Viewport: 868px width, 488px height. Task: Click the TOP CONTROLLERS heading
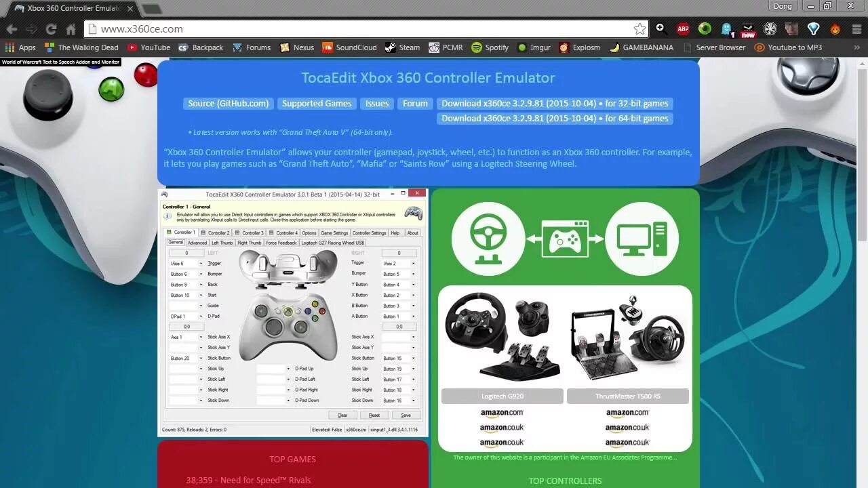[565, 481]
